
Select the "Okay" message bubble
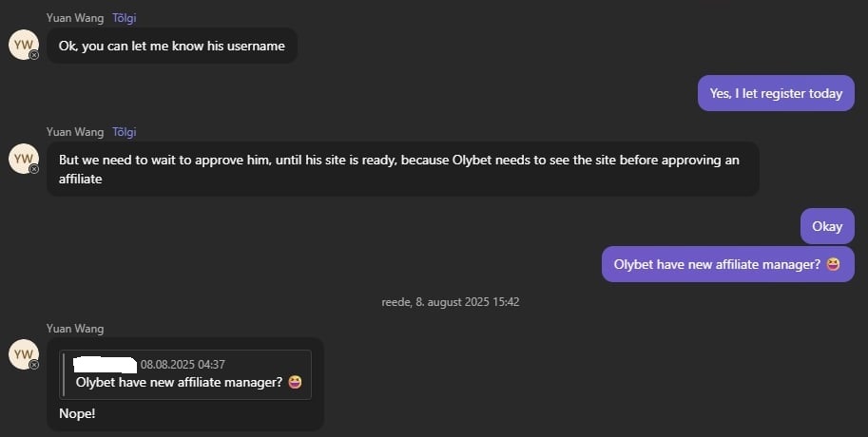[827, 226]
